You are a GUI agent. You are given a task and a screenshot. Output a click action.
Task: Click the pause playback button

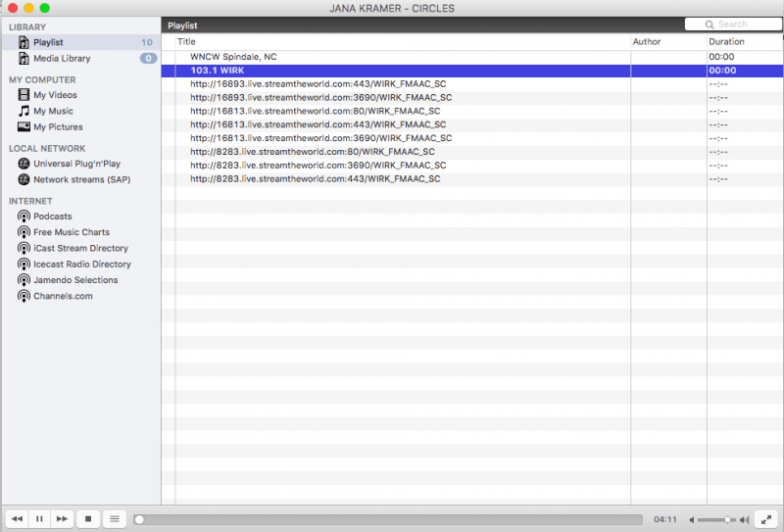39,518
